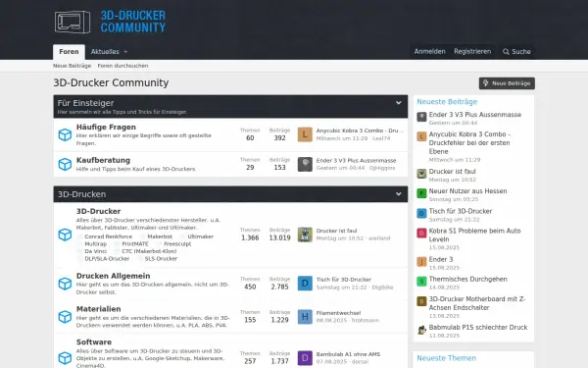
Task: Click sidebar avatar beside Thermisches Durchgehen
Action: [421, 282]
